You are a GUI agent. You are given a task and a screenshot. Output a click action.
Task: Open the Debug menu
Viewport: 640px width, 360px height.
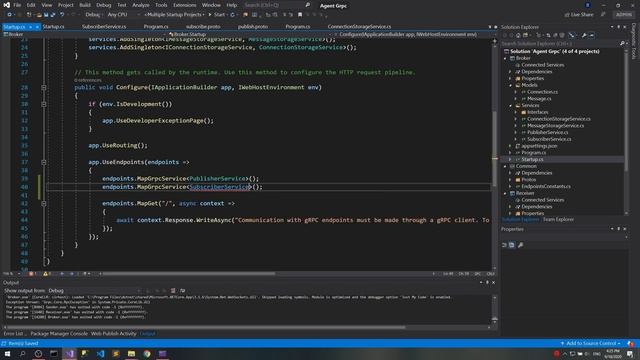[x=104, y=5]
